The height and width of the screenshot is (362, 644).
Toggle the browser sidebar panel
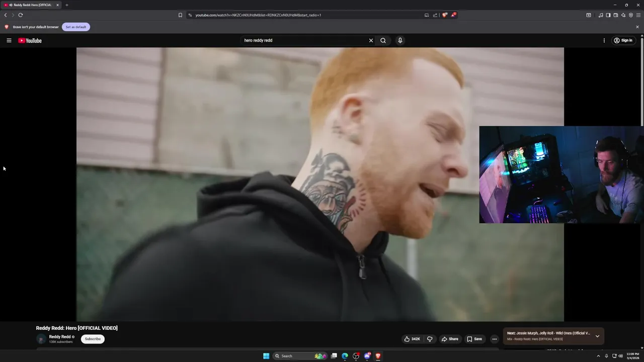point(608,15)
